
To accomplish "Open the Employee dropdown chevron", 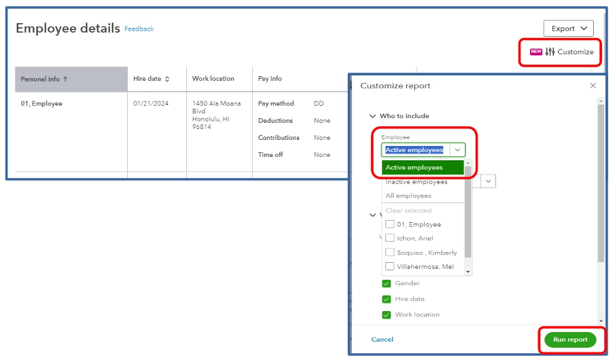I will coord(457,149).
